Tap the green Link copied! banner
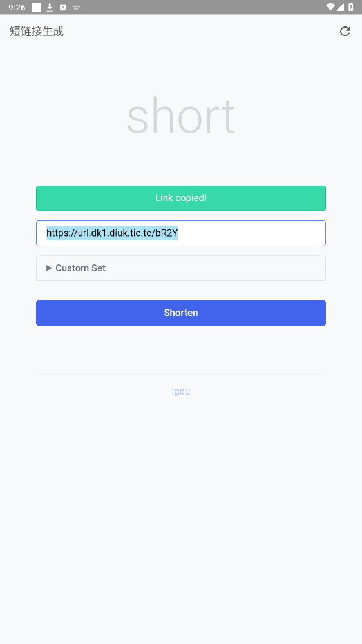The width and height of the screenshot is (362, 644). [x=181, y=198]
